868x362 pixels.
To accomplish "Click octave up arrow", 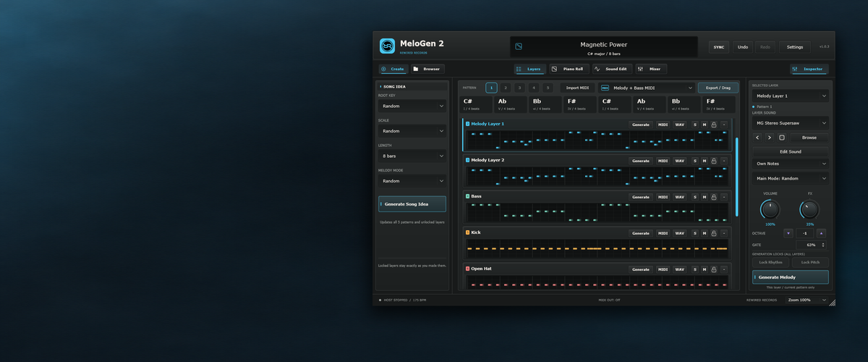I will tap(821, 234).
